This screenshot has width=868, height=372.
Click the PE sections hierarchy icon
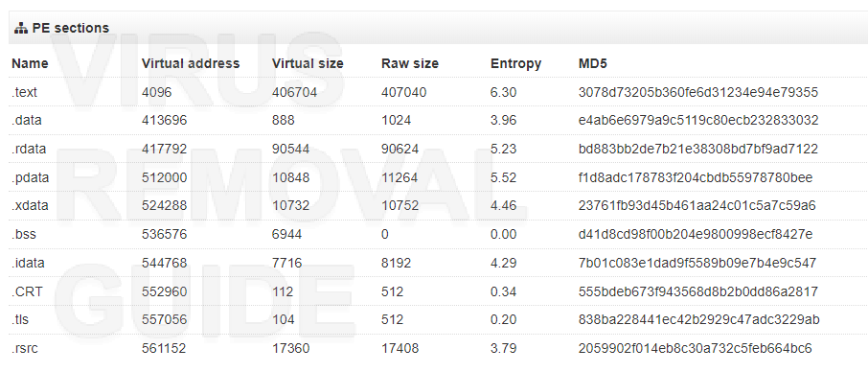tap(21, 28)
